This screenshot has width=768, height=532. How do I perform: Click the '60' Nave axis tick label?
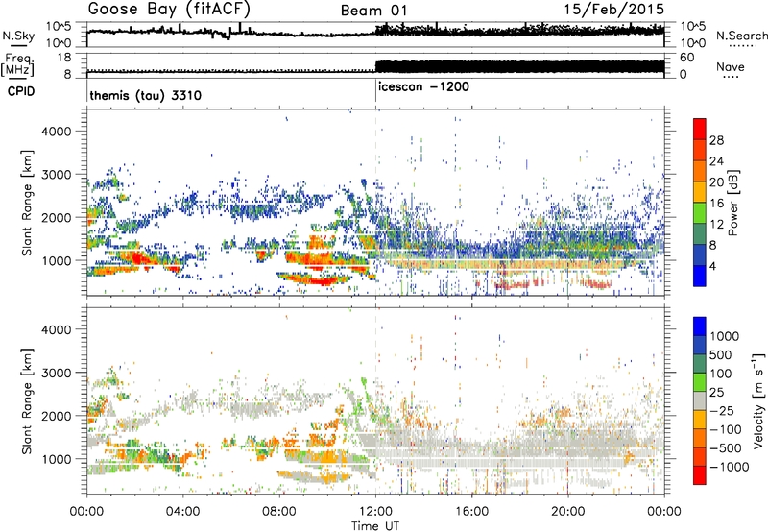(x=686, y=58)
